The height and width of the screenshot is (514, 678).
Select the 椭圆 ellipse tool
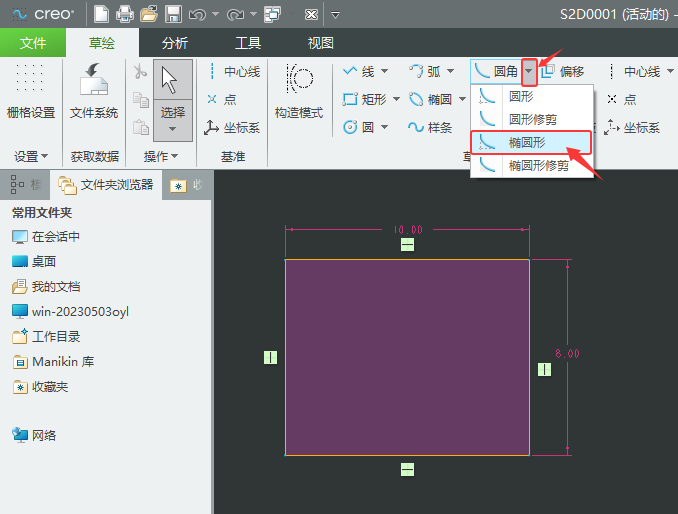431,99
